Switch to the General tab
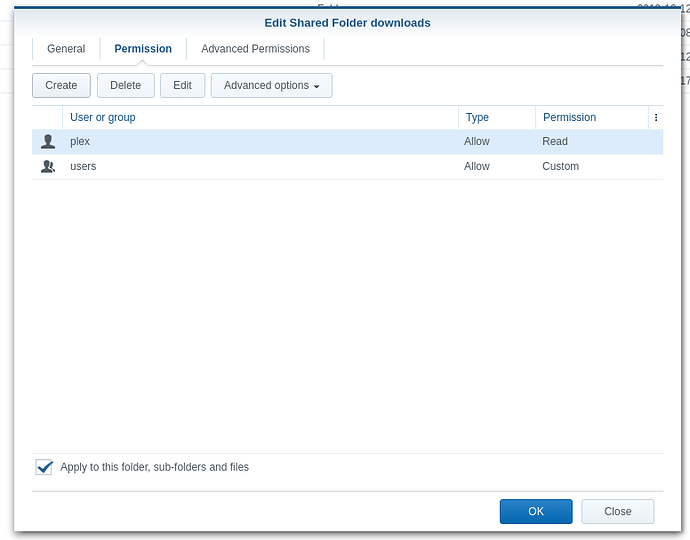Image resolution: width=690 pixels, height=540 pixels. 66,49
